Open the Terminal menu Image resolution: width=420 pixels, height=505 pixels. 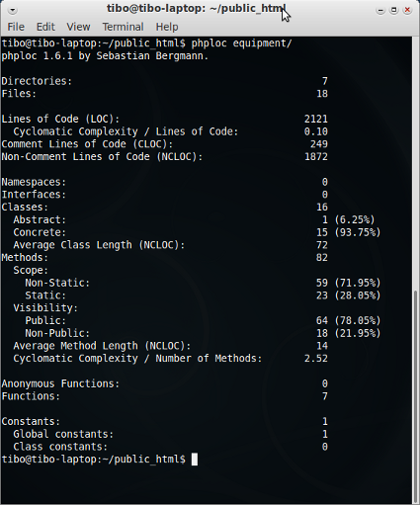coord(123,27)
